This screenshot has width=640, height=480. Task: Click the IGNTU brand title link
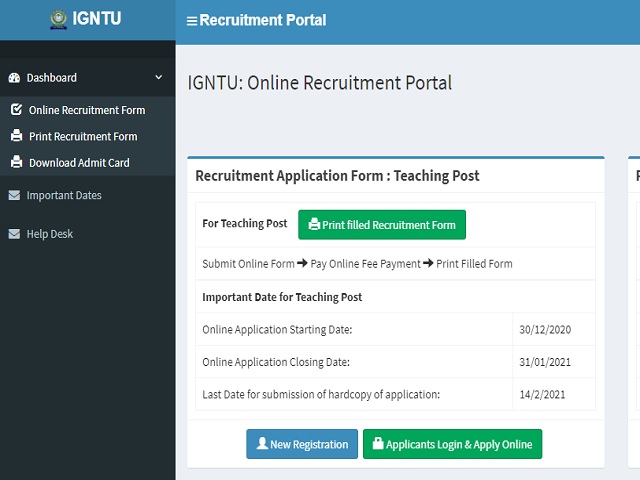[x=97, y=19]
